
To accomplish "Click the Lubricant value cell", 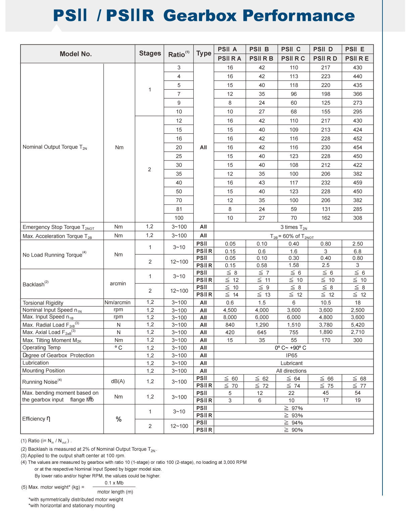I will pos(291,363).
